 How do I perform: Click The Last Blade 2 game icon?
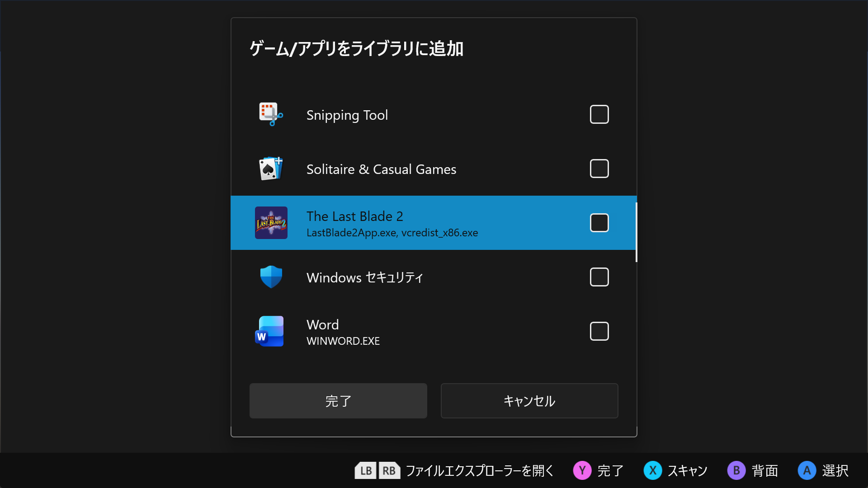point(271,223)
